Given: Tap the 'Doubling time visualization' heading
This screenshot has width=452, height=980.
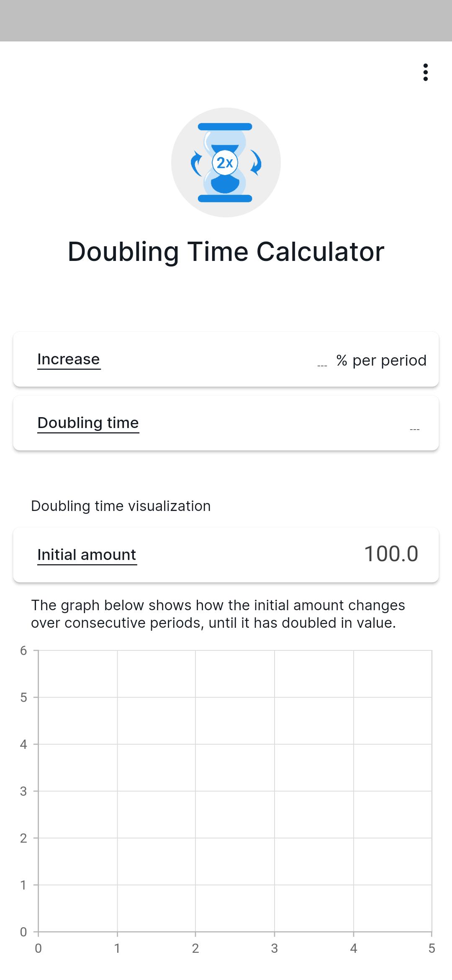Looking at the screenshot, I should [121, 506].
